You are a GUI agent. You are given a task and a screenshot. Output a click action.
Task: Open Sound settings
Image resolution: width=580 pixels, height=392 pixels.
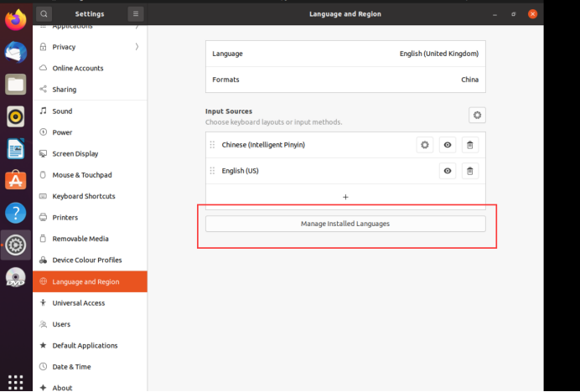(x=90, y=111)
